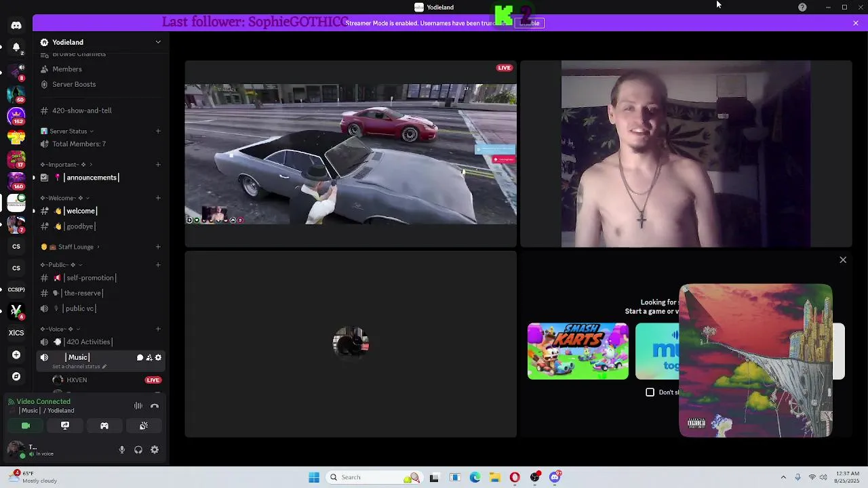
Task: Click the Windows taskbar Search box
Action: 374,477
